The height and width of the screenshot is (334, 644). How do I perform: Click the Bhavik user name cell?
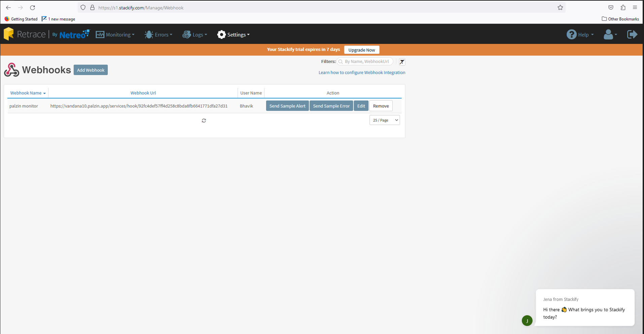(x=246, y=106)
